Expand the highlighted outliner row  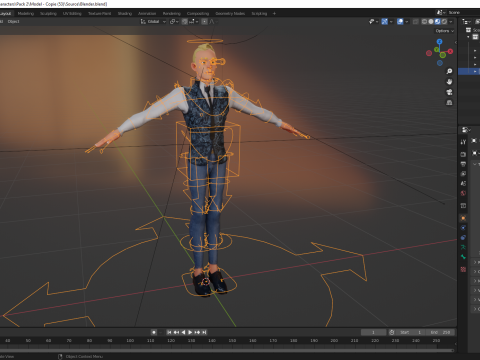(x=475, y=71)
